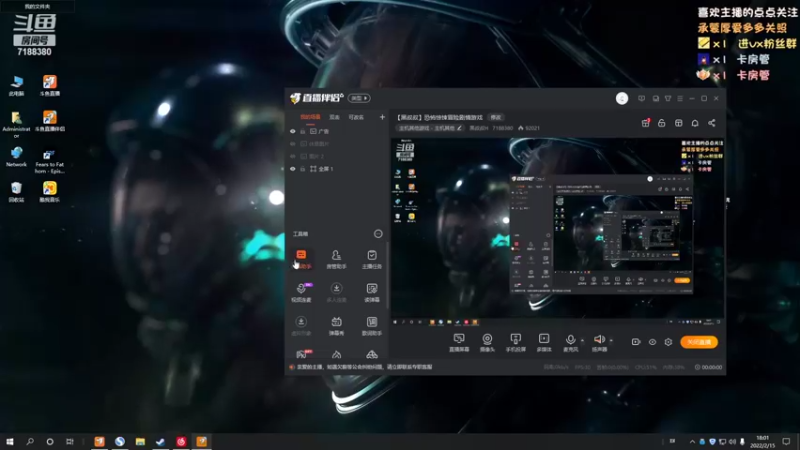Open the hamburger menu in title bar
The image size is (800, 450).
[680, 98]
